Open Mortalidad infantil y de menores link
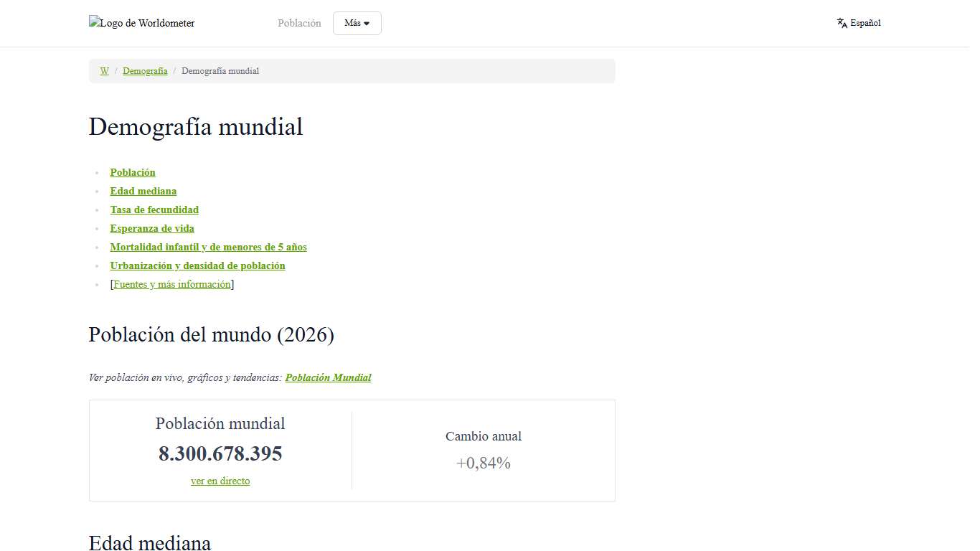The height and width of the screenshot is (551, 980). click(x=208, y=247)
